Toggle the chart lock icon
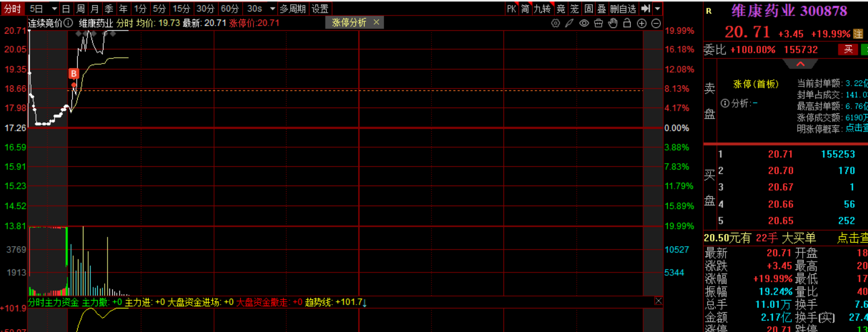This screenshot has height=332, width=868. pyautogui.click(x=627, y=23)
